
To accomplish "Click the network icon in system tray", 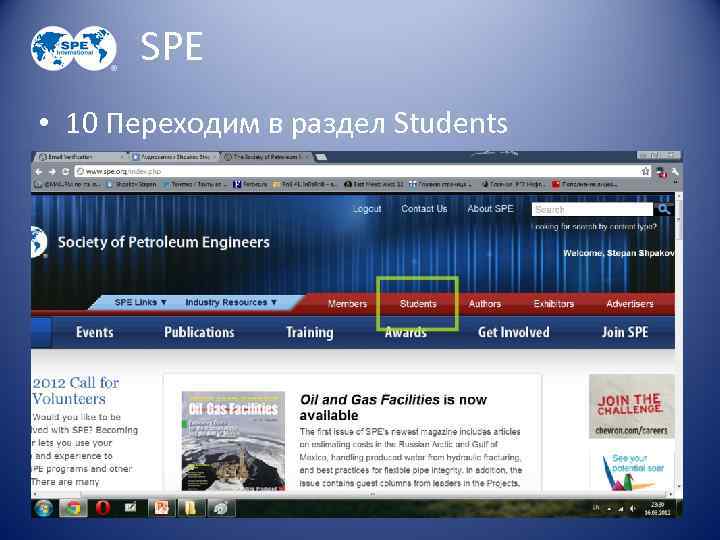I will 621,509.
